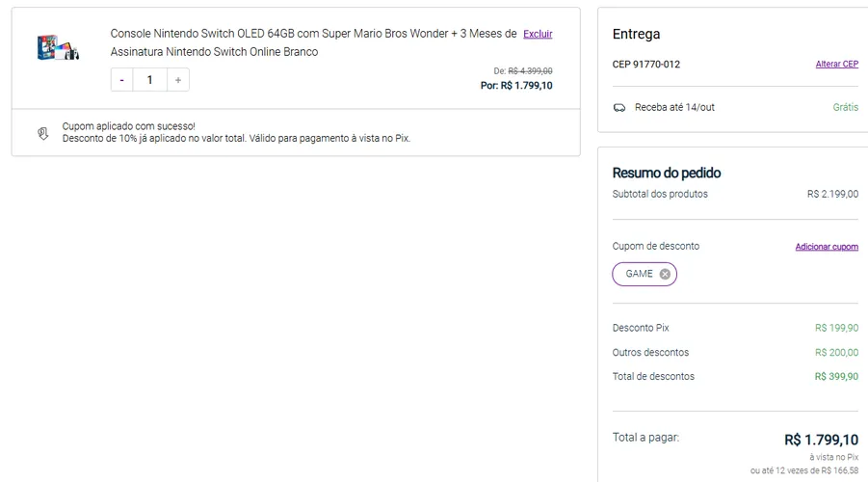
Task: Click the Nintendo Switch OLED product thumbnail
Action: 58,47
